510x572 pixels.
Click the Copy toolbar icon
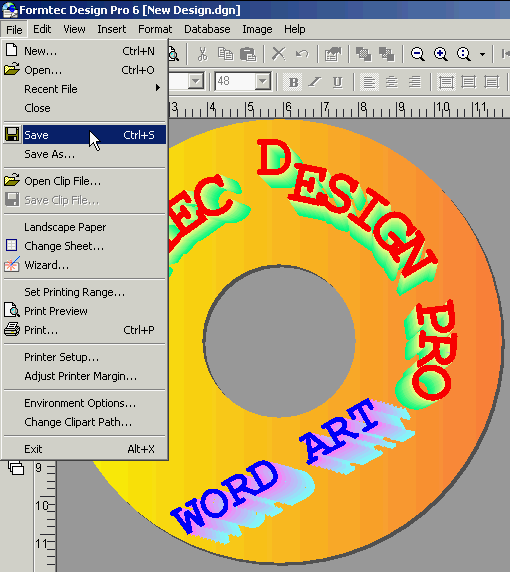point(225,54)
